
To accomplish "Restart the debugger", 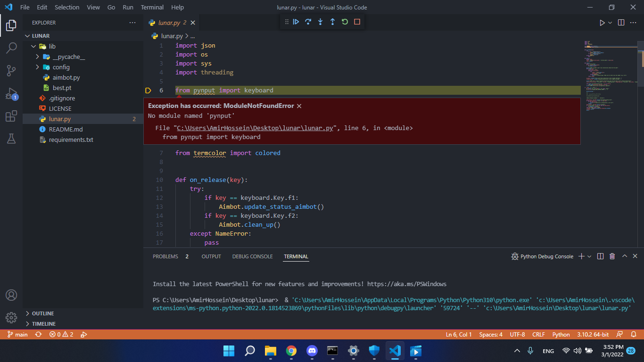I will point(345,22).
